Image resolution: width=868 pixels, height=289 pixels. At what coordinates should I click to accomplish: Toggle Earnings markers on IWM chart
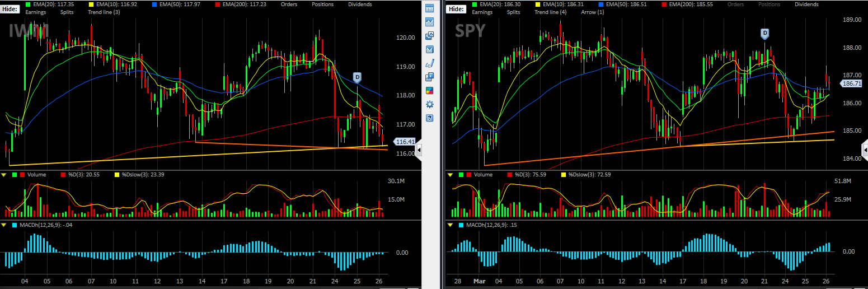36,12
